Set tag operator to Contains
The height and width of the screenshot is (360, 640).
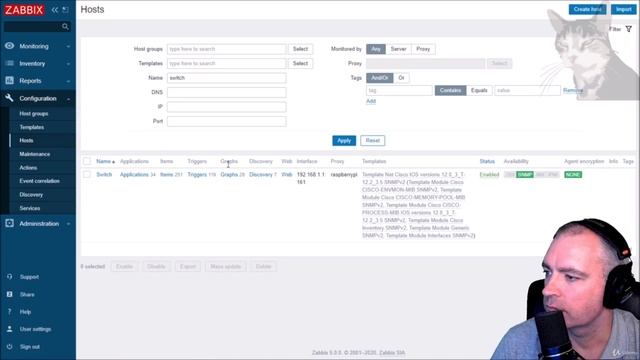[x=450, y=90]
